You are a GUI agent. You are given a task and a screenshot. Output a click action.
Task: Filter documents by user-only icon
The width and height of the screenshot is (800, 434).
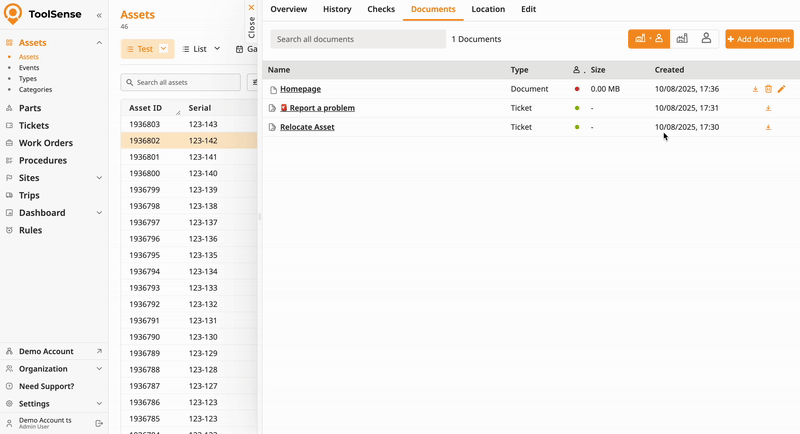pos(706,39)
